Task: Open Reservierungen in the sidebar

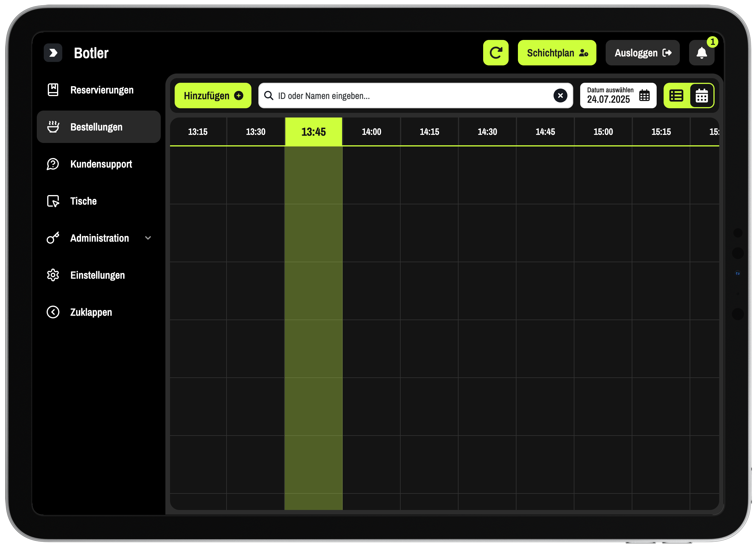Action: pos(102,90)
